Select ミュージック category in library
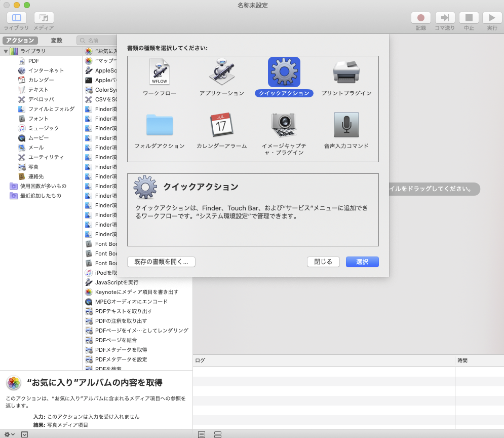The width and height of the screenshot is (504, 438). [44, 128]
